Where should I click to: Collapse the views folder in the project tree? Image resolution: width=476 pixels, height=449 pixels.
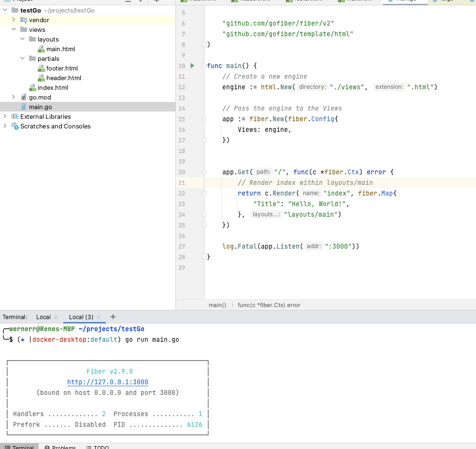click(14, 29)
